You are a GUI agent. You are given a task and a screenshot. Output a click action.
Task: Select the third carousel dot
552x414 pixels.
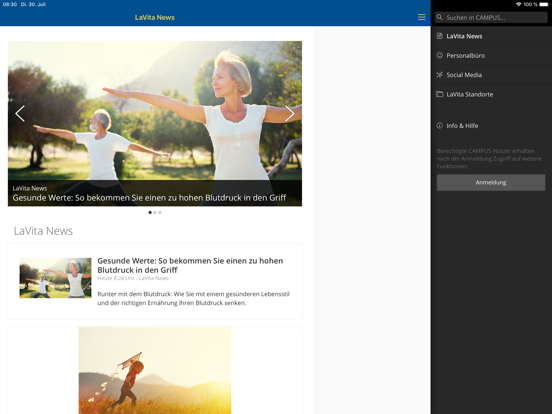[160, 212]
